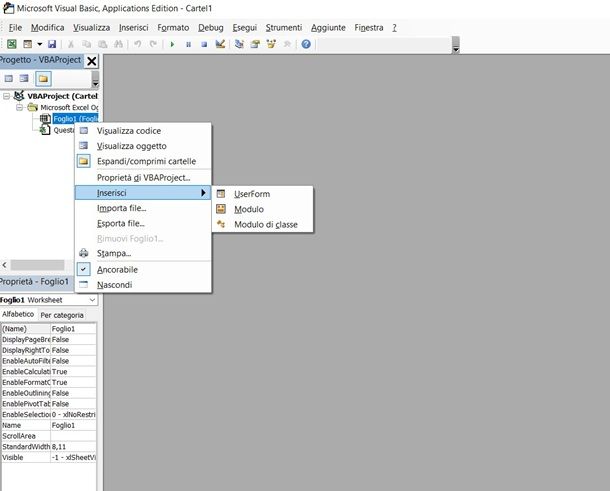Screen dimensions: 610x491
Task: Open Proprietà di VBAProject... entry
Action: pyautogui.click(x=143, y=177)
